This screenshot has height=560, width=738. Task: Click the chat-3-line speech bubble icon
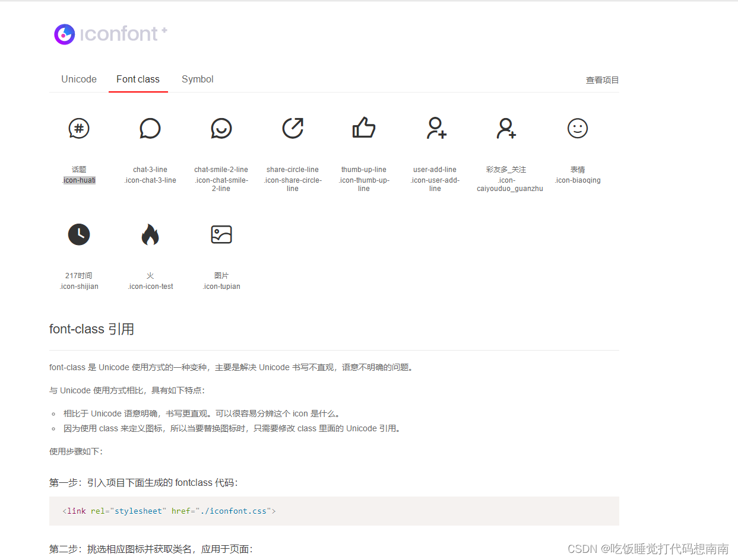click(x=150, y=128)
